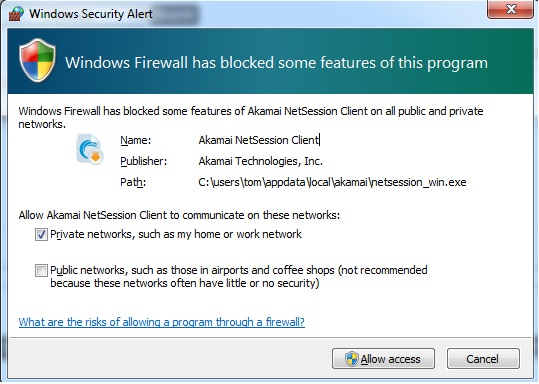The width and height of the screenshot is (539, 384).
Task: Click the Name: label
Action: pos(135,140)
